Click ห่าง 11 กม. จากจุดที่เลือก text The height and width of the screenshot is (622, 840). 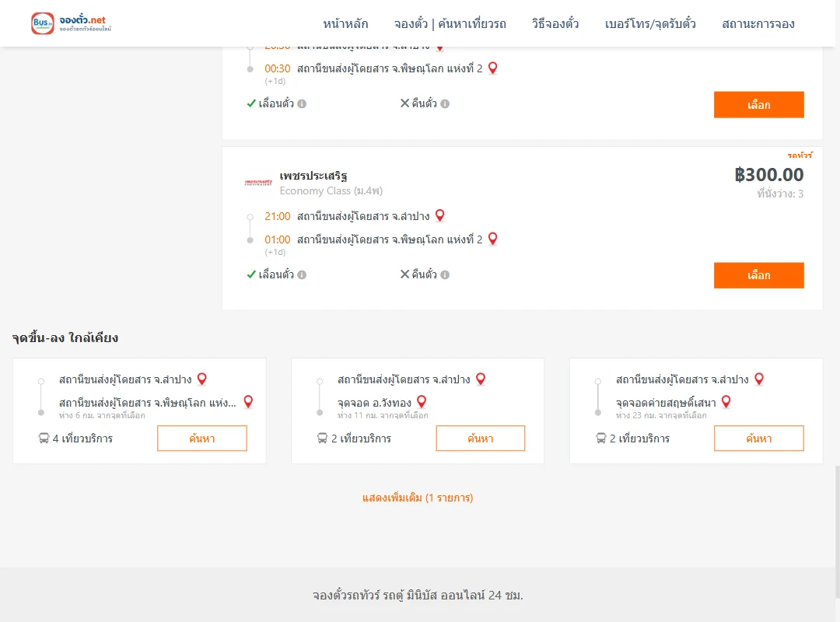[383, 415]
